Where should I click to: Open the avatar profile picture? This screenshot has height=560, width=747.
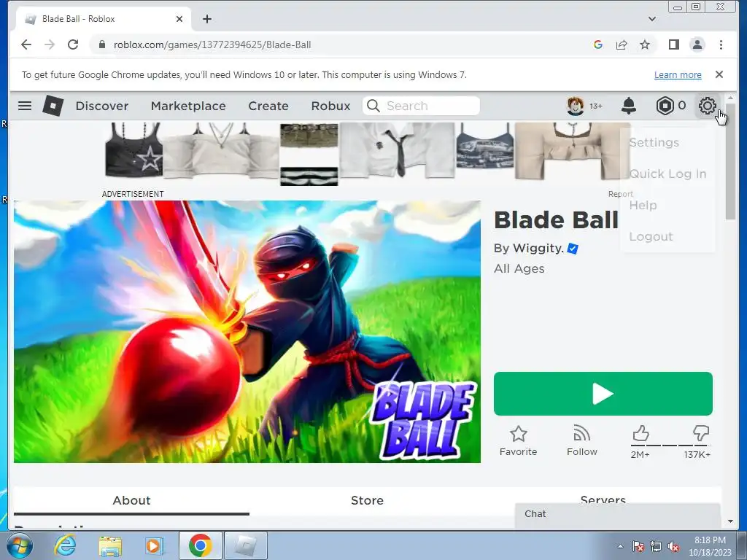pyautogui.click(x=575, y=106)
